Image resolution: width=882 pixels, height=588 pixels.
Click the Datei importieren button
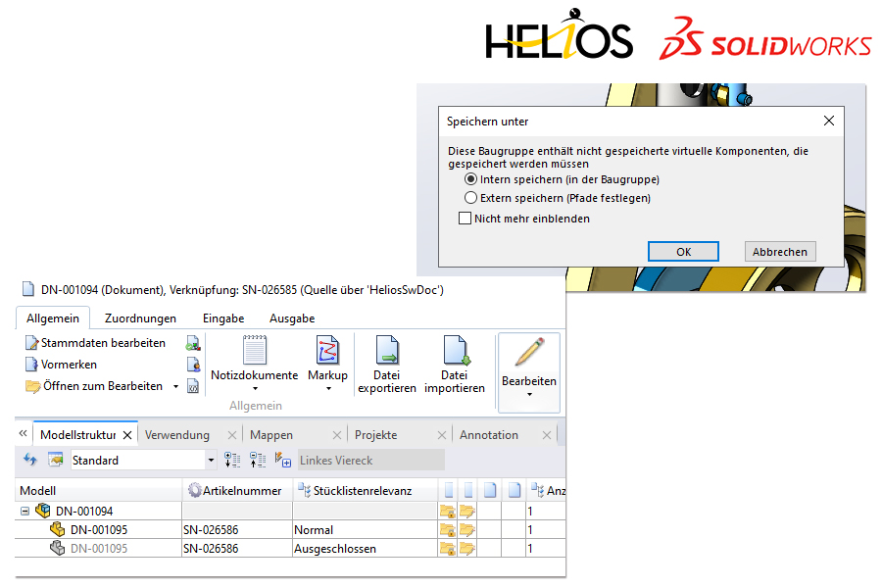click(x=455, y=365)
